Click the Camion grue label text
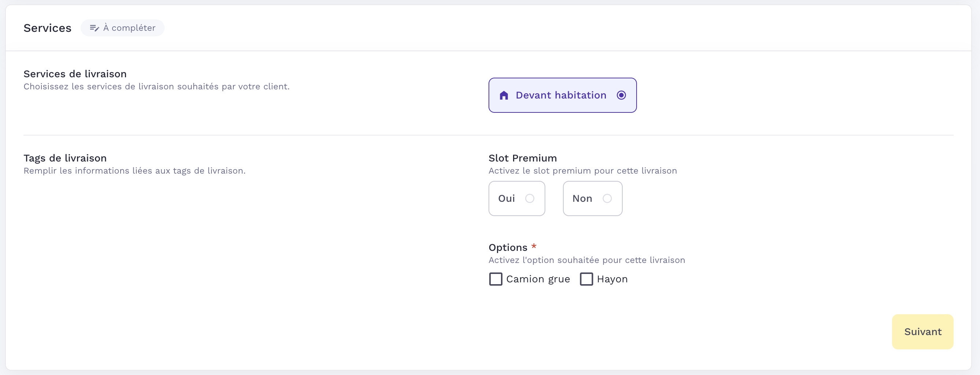 [538, 279]
